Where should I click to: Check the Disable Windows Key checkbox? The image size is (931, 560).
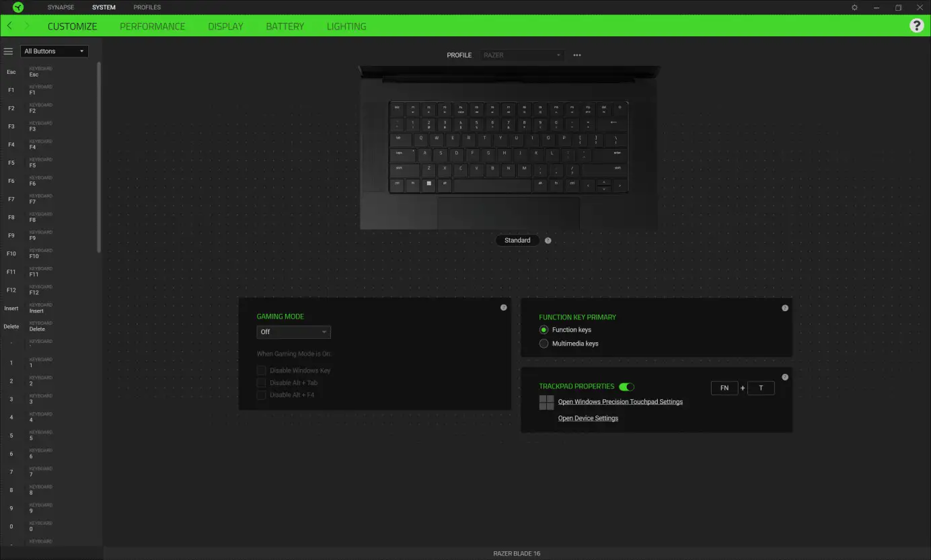click(261, 370)
